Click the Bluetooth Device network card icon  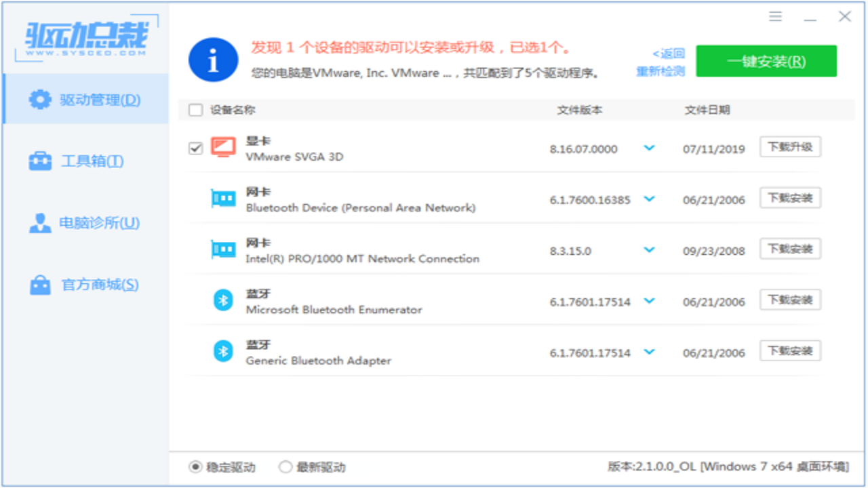(x=223, y=197)
